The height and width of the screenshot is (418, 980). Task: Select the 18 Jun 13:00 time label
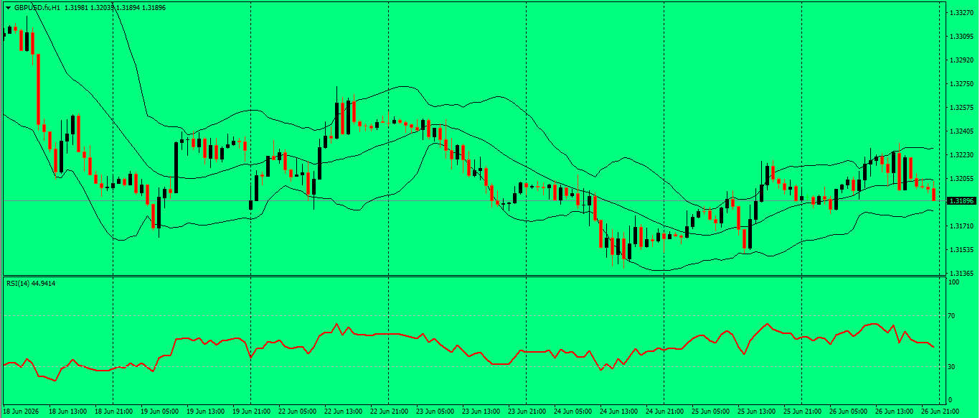[x=68, y=412]
